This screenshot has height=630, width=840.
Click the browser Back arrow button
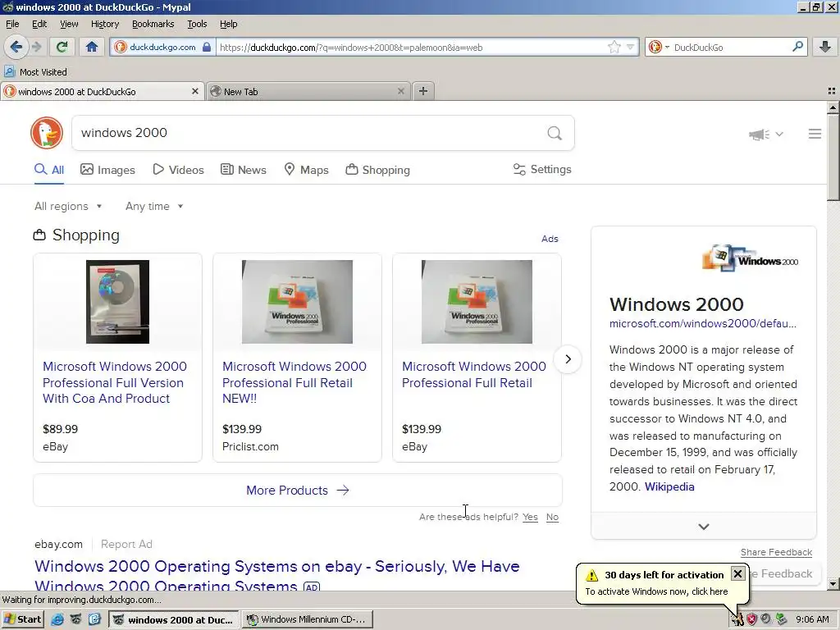tap(16, 47)
